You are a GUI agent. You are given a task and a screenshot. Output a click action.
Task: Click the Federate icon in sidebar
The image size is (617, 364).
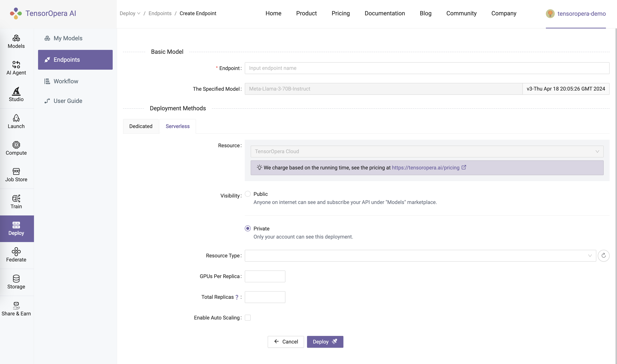tap(16, 252)
